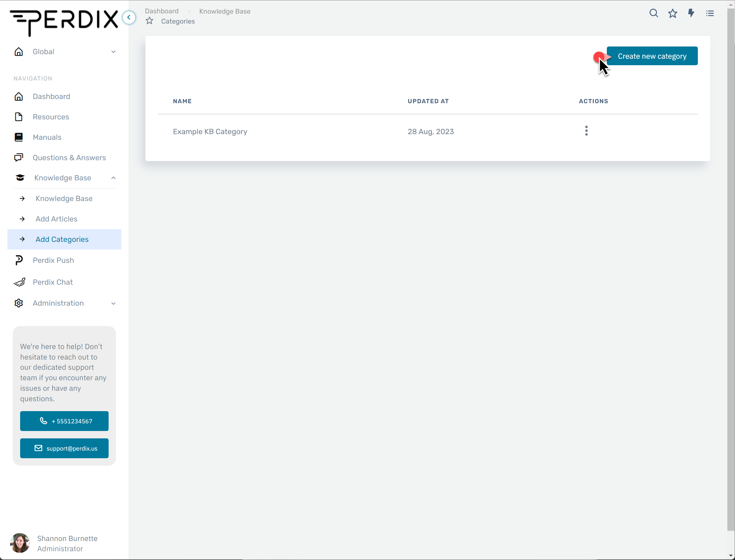Click the UPDATED AT column header

(x=428, y=101)
